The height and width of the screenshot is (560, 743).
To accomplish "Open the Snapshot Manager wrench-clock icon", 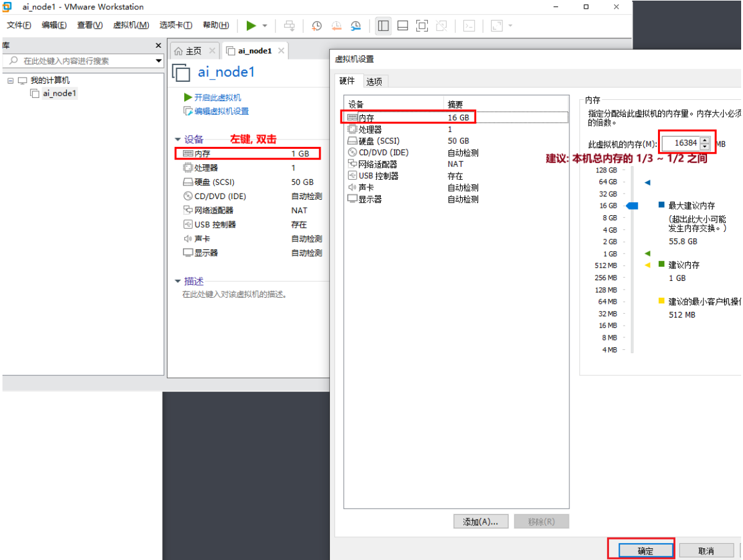I will click(x=355, y=25).
